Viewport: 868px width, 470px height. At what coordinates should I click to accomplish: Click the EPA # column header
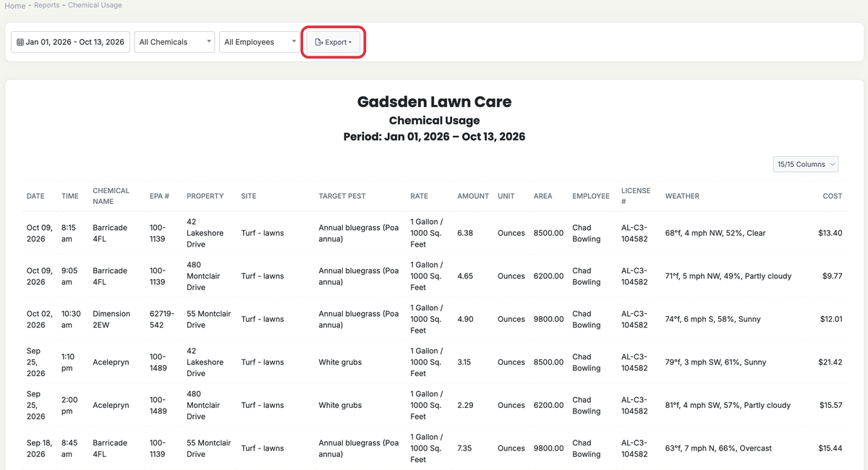pyautogui.click(x=159, y=196)
